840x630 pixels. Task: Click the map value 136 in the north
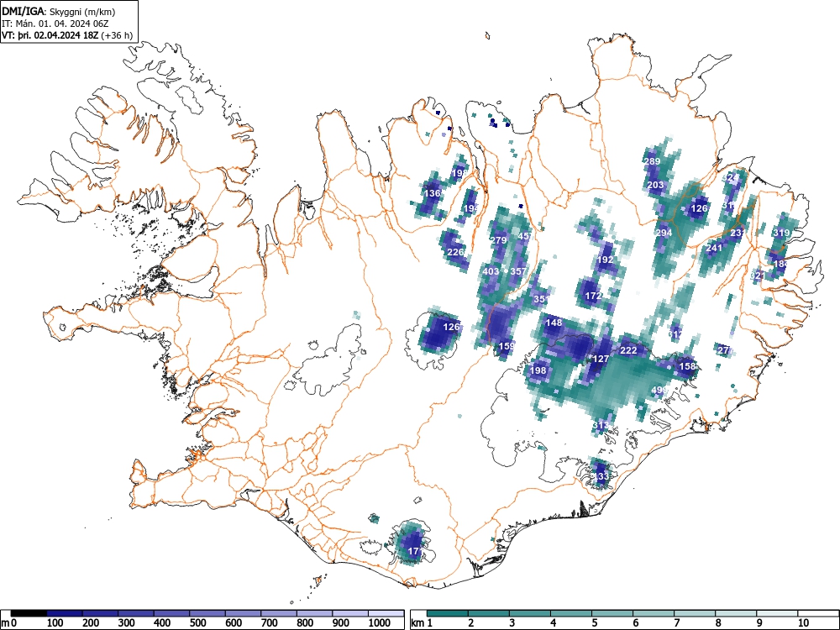pyautogui.click(x=433, y=193)
